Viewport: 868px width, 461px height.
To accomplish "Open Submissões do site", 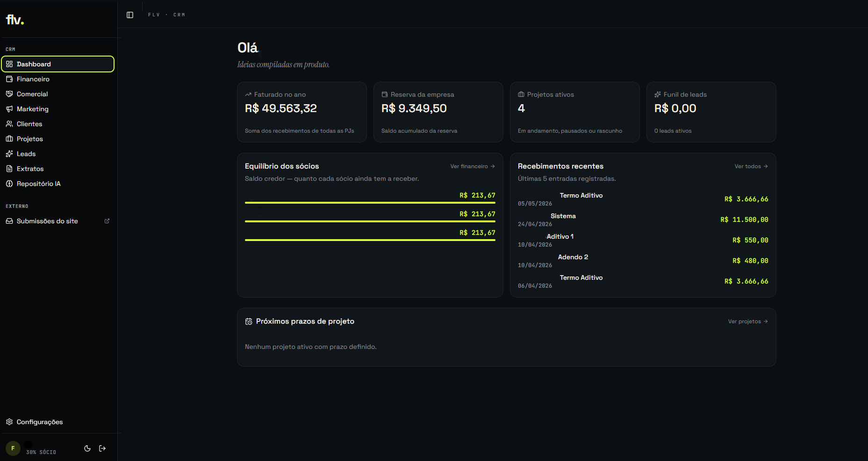I will pyautogui.click(x=58, y=221).
